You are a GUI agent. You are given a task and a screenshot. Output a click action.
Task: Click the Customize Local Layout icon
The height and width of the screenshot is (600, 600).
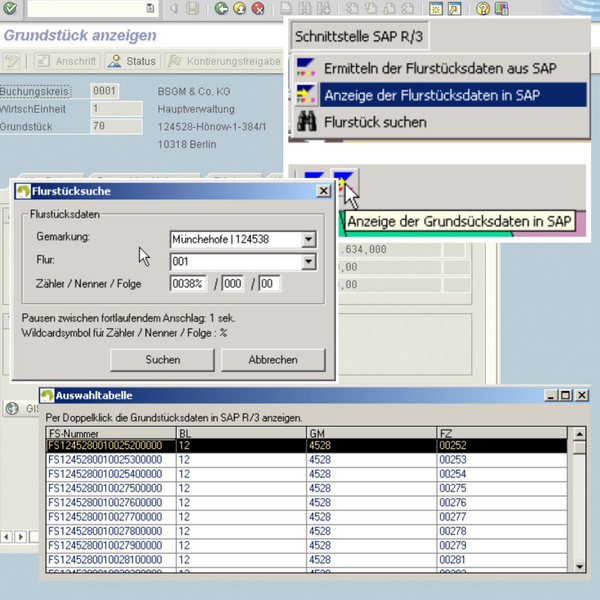(502, 8)
